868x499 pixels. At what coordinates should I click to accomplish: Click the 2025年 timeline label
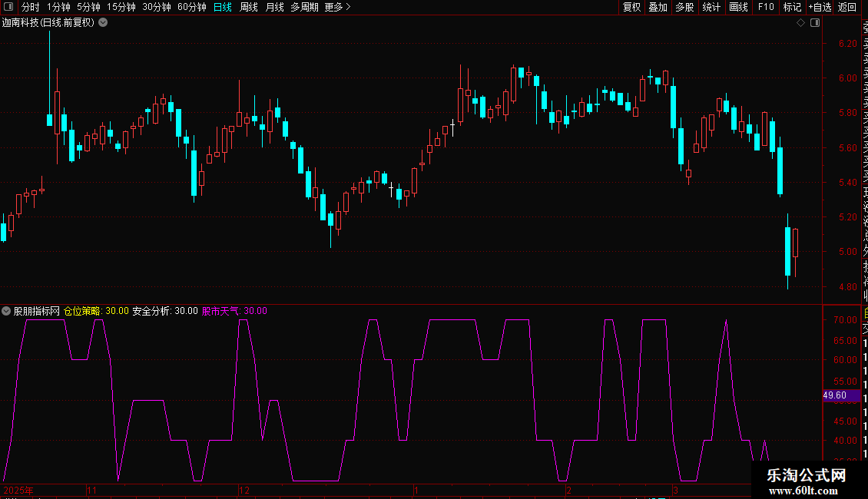point(18,490)
